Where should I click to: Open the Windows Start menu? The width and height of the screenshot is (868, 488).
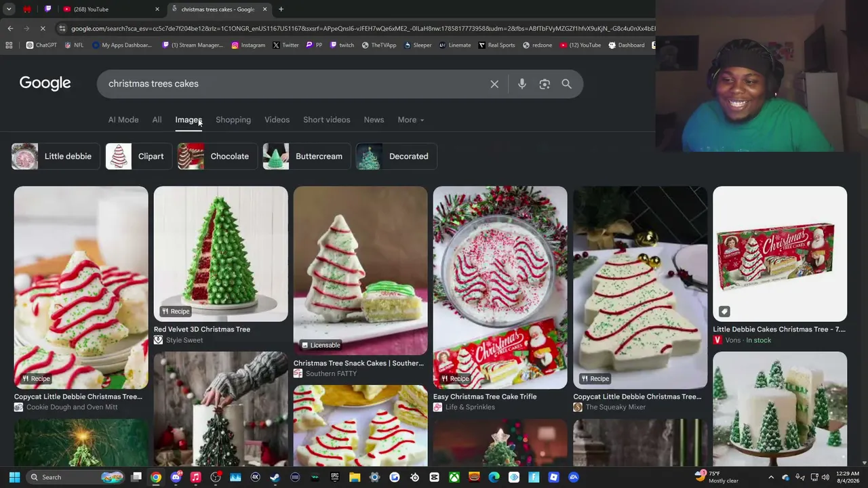click(14, 477)
